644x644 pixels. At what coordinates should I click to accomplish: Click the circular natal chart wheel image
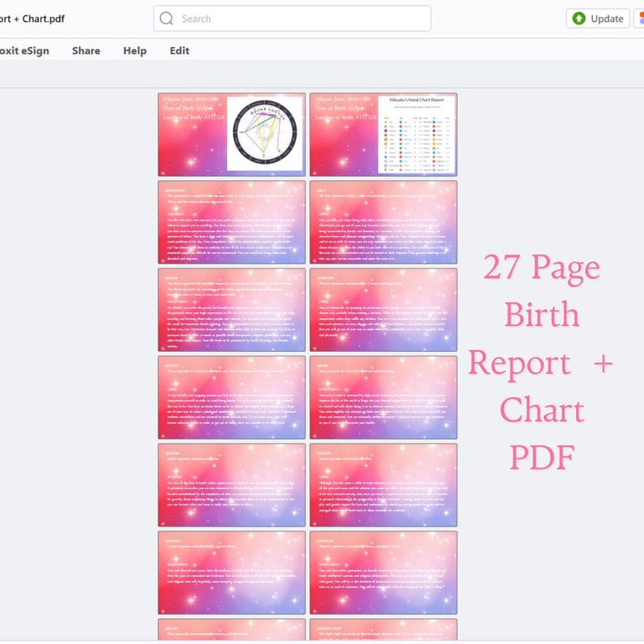click(264, 133)
